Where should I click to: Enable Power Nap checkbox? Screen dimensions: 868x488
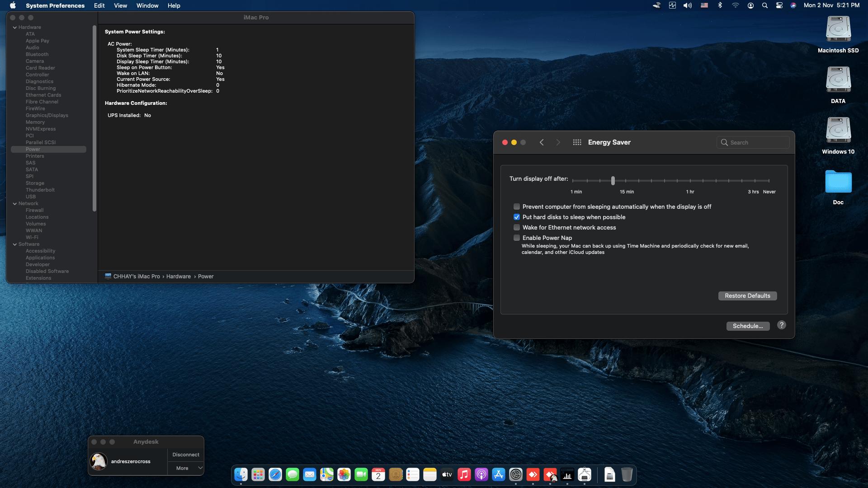click(517, 238)
